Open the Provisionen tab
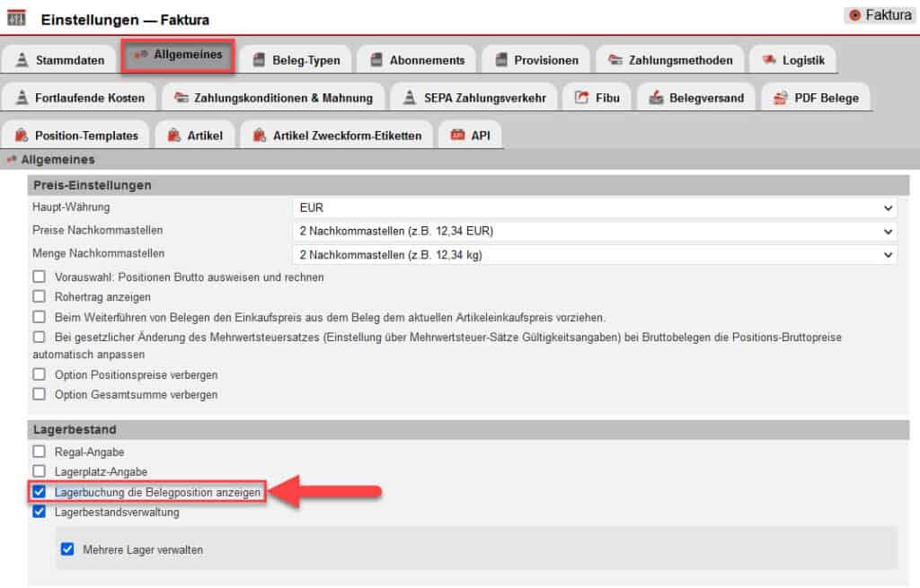Image resolution: width=920 pixels, height=588 pixels. (535, 60)
